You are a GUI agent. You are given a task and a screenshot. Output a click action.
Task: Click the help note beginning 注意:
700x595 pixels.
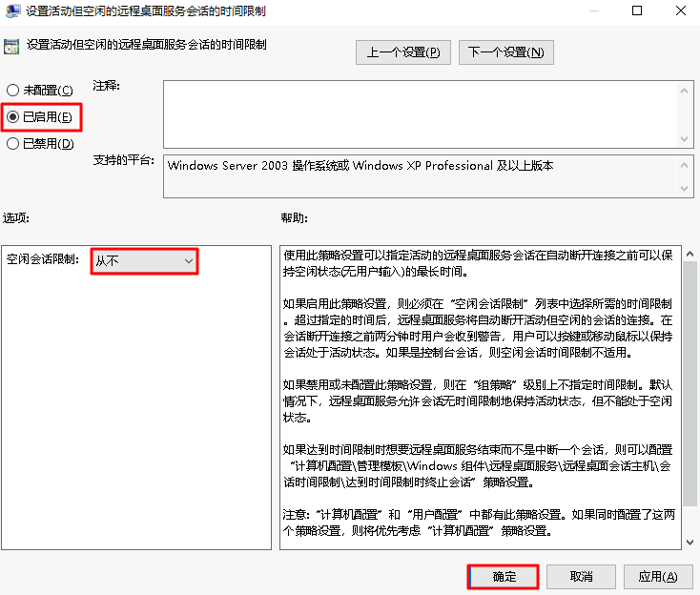tap(479, 523)
